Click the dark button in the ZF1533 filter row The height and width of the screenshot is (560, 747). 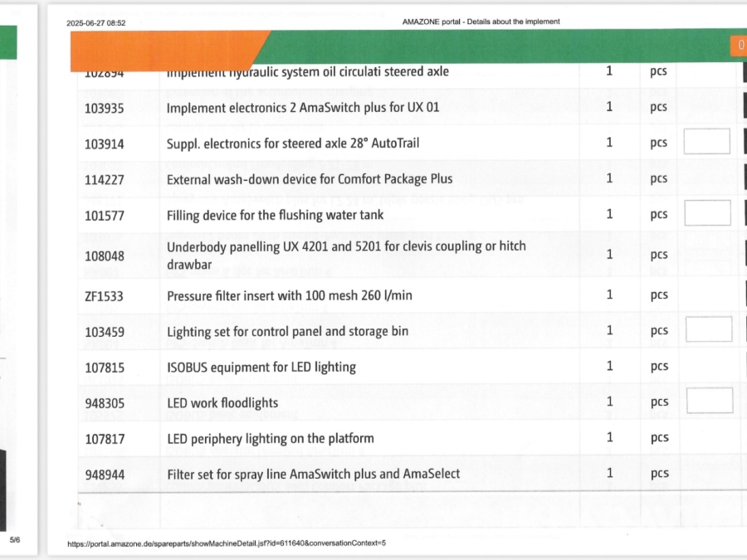tap(744, 295)
